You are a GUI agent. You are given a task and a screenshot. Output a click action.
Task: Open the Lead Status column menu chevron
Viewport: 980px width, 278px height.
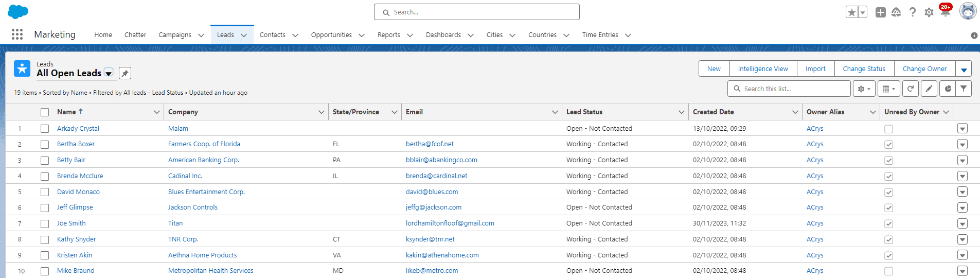[682, 112]
